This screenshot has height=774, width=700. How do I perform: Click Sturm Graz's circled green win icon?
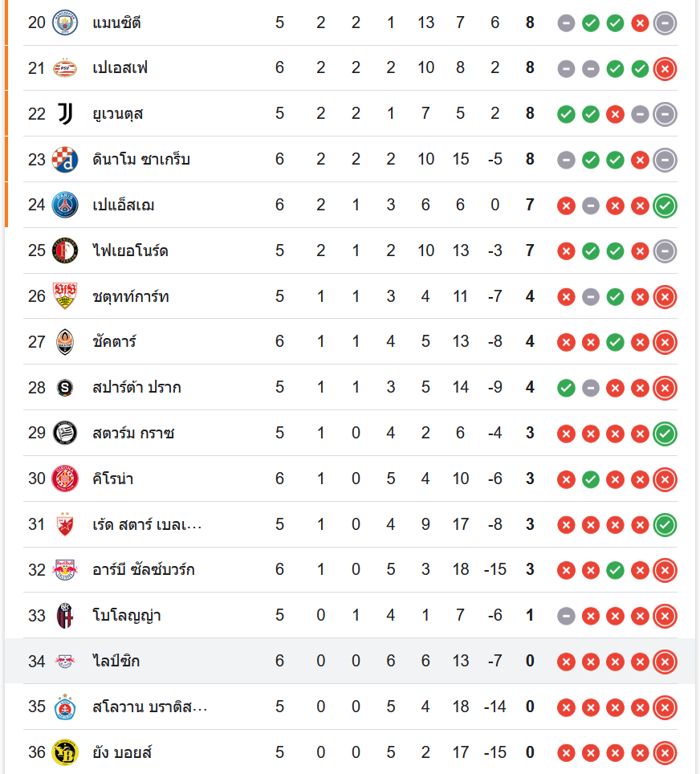coord(665,434)
